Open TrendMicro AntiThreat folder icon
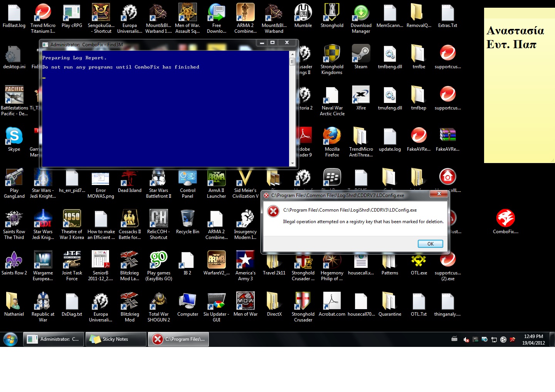This screenshot has width=555, height=392. tap(361, 142)
